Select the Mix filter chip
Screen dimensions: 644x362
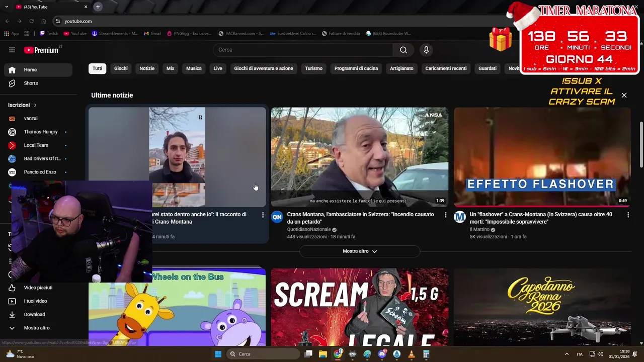[x=171, y=68]
